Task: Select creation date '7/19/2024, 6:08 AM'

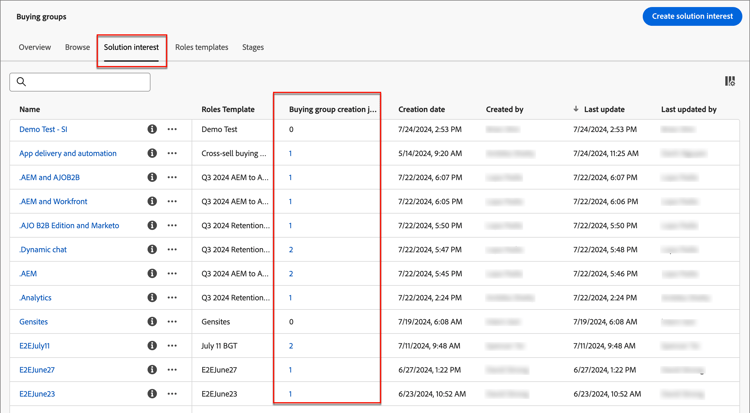Action: pyautogui.click(x=430, y=322)
